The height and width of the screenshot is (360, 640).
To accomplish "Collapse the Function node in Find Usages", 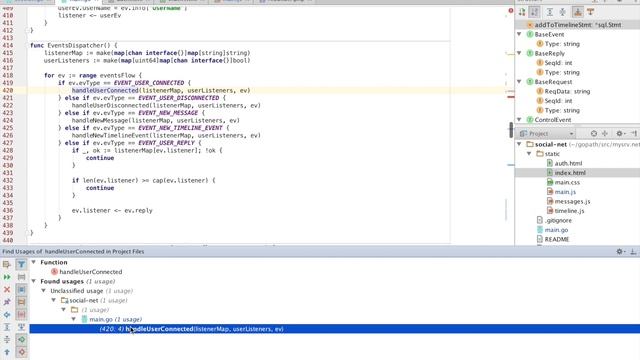I will (x=34, y=262).
